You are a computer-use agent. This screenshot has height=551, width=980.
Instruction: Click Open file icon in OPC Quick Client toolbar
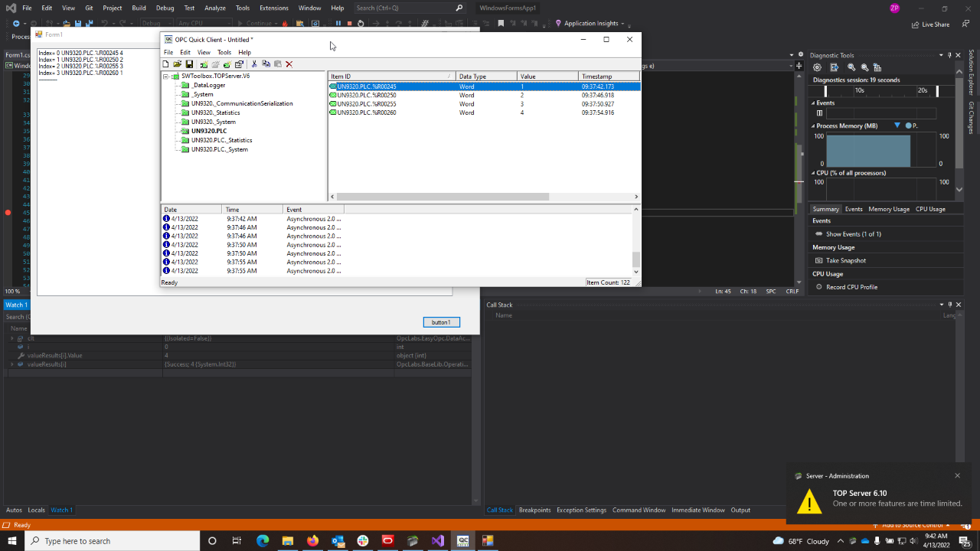(x=178, y=64)
